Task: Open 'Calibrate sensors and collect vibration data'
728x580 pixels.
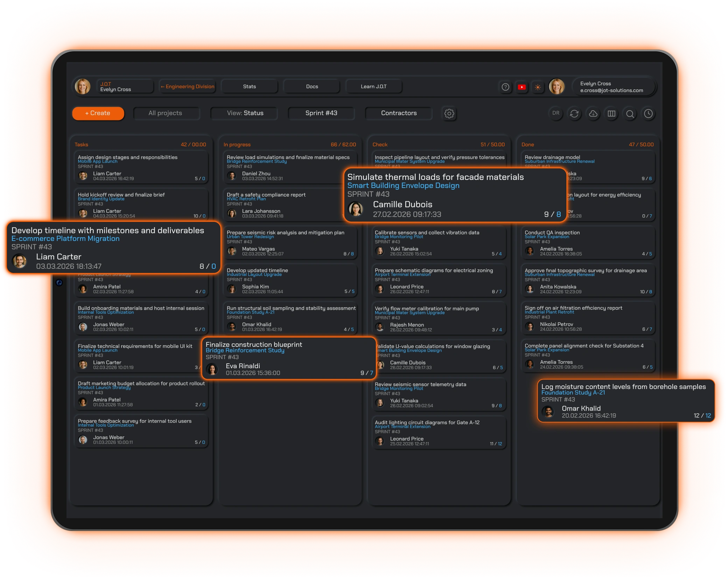Action: click(x=439, y=243)
